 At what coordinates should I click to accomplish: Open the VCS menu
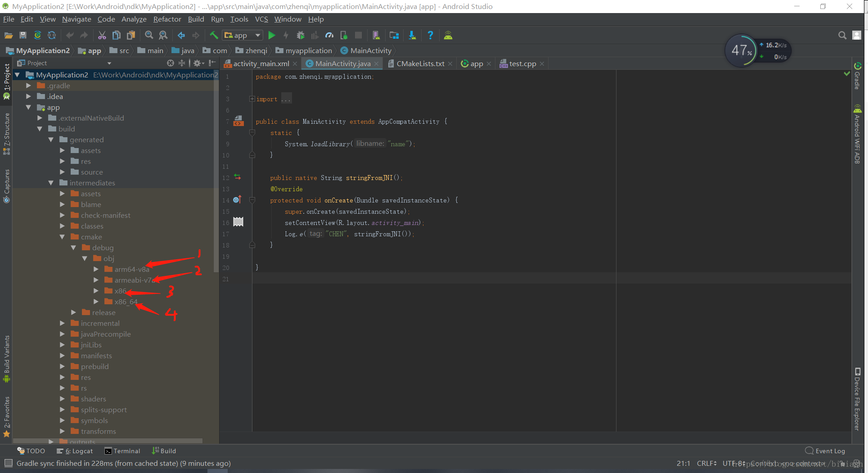pos(261,19)
